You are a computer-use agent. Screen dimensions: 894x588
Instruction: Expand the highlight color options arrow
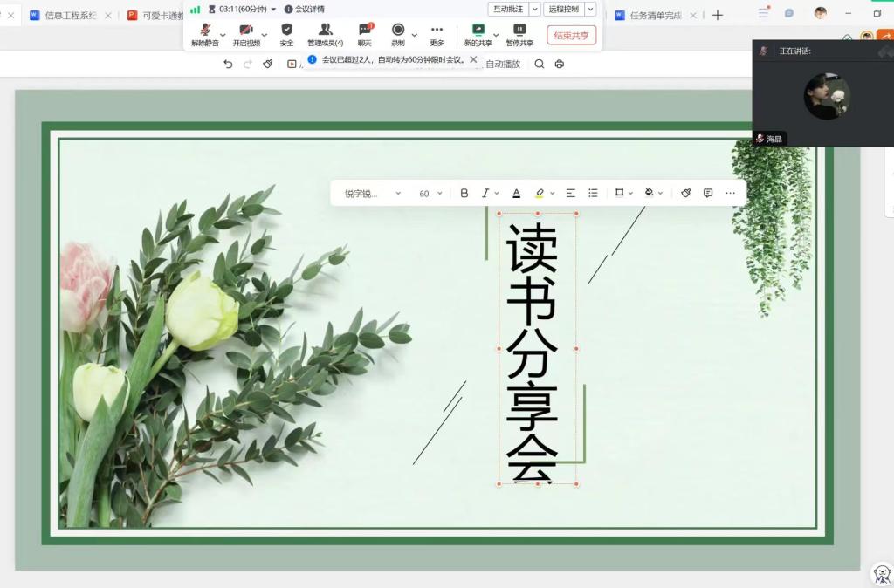point(553,194)
